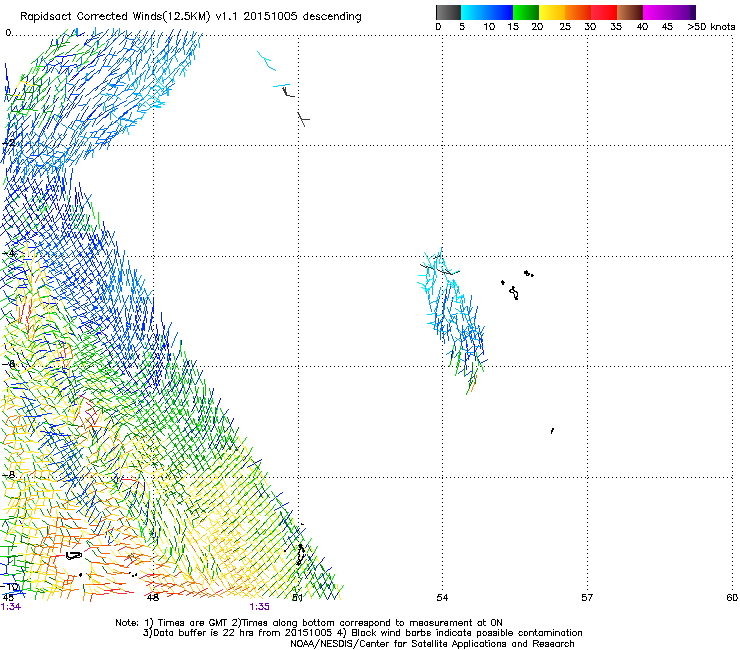Click the "30" label under the colorbar
The width and height of the screenshot is (740, 650).
(x=590, y=27)
